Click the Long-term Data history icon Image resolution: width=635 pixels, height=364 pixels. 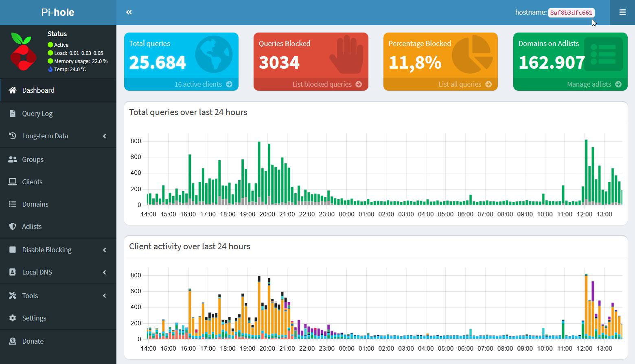[13, 136]
